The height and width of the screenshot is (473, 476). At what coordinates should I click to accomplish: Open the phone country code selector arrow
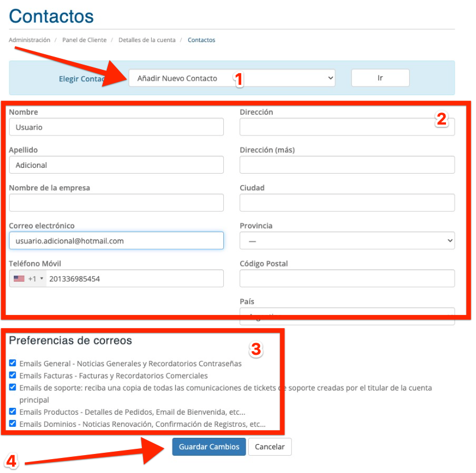(x=42, y=279)
